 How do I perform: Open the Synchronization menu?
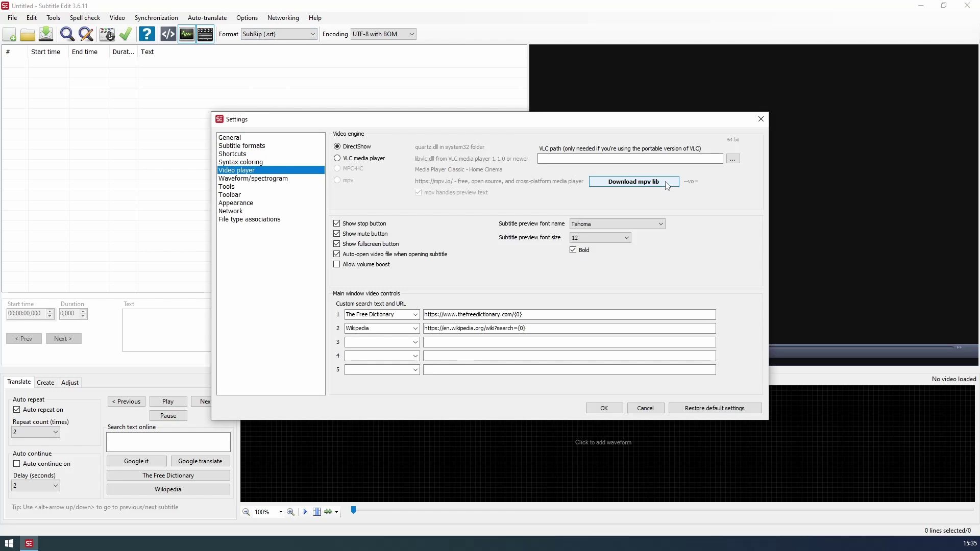[x=156, y=18]
